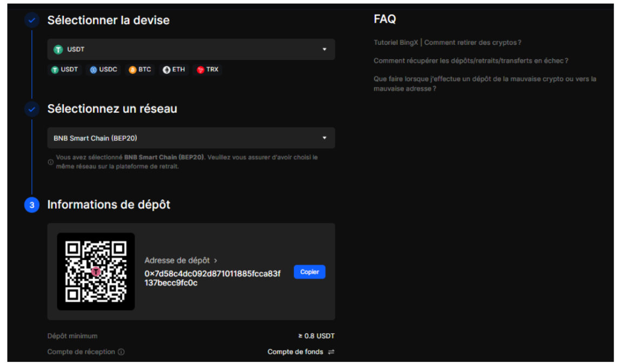Click the 'Dépôt minimum' label
The height and width of the screenshot is (364, 620).
tap(72, 336)
